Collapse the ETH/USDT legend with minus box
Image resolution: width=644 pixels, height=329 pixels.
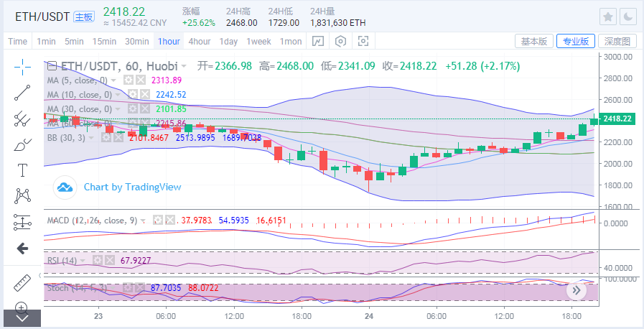(52, 65)
